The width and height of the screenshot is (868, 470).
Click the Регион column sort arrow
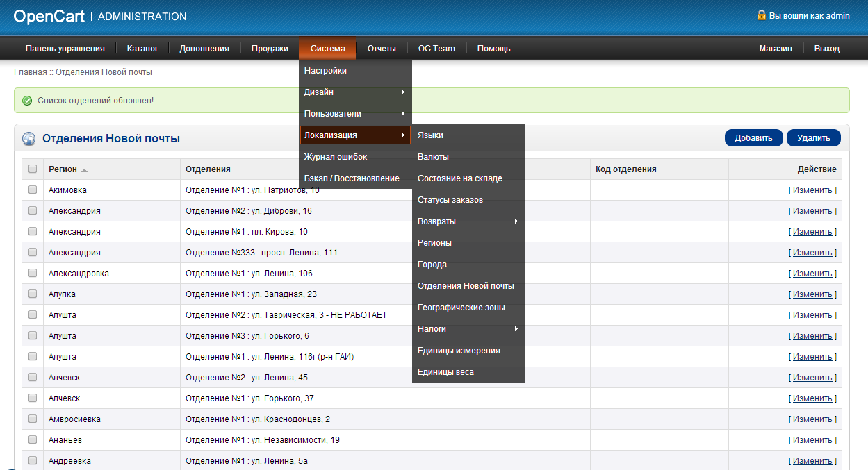click(x=84, y=170)
